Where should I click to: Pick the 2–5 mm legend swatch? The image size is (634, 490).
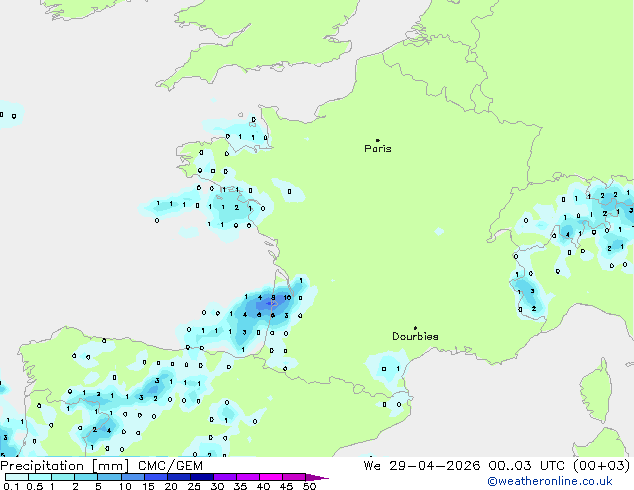86,477
